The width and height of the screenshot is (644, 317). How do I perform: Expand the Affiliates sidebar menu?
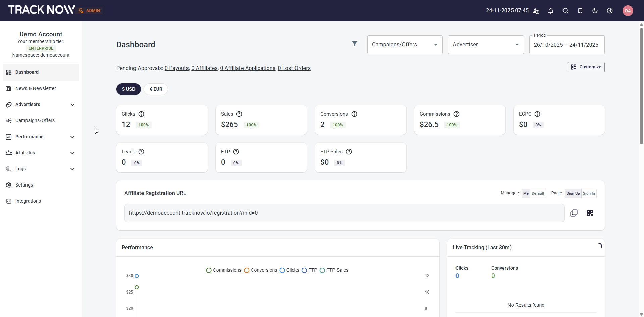[x=40, y=153]
